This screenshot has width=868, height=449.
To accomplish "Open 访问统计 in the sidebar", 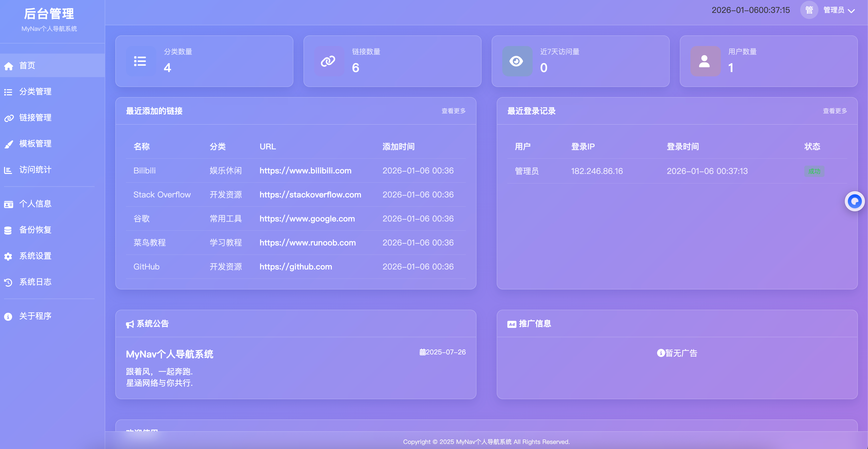I will point(52,170).
